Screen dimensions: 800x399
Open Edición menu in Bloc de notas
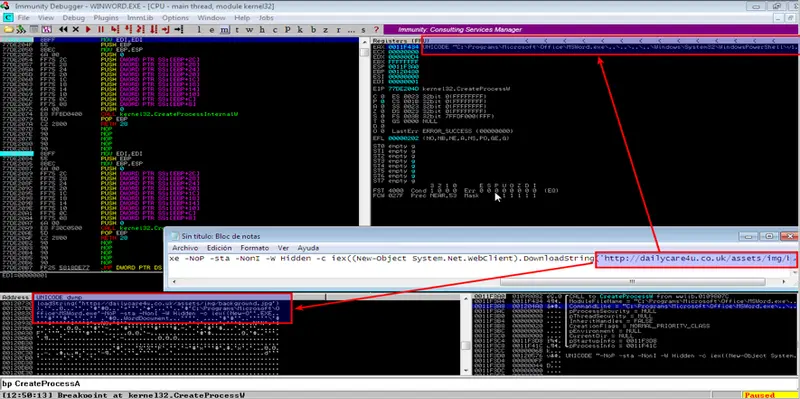(x=219, y=248)
